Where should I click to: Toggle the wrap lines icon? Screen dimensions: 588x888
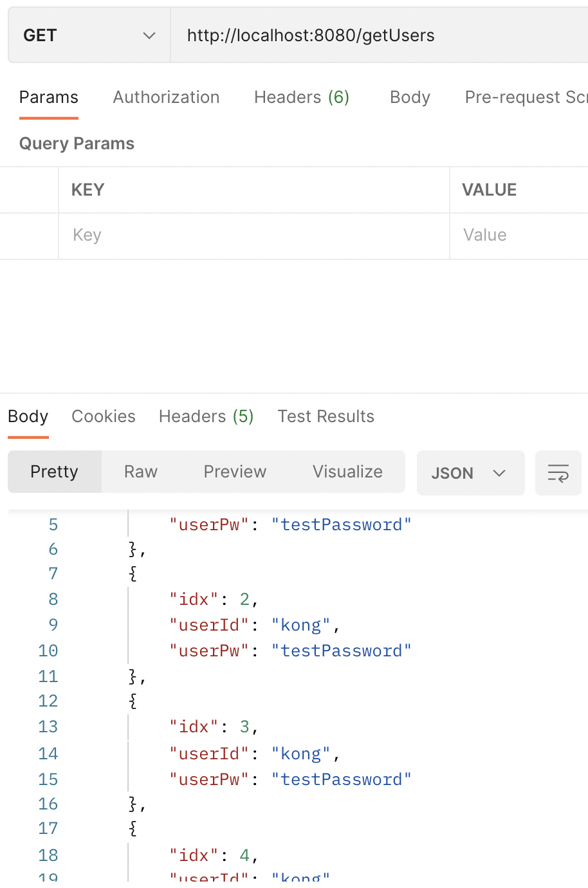[558, 473]
